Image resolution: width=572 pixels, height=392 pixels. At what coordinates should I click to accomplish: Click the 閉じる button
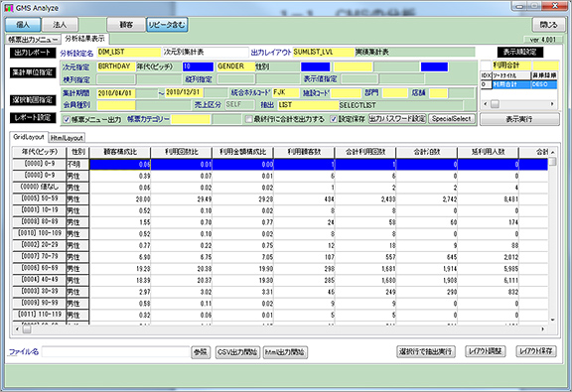click(549, 25)
